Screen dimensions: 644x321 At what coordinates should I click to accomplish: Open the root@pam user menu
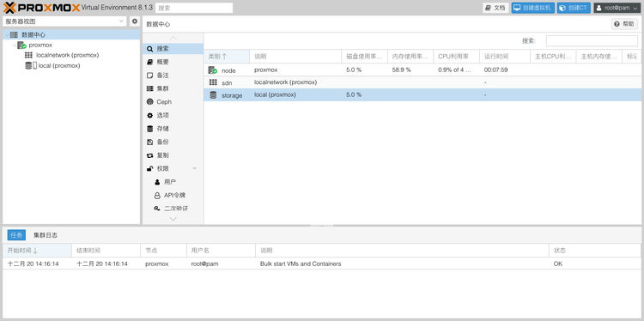617,8
